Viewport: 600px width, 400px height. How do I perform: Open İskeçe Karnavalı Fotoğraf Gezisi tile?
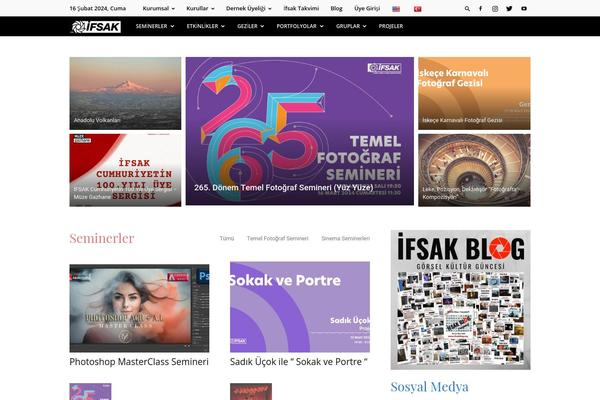coord(474,93)
